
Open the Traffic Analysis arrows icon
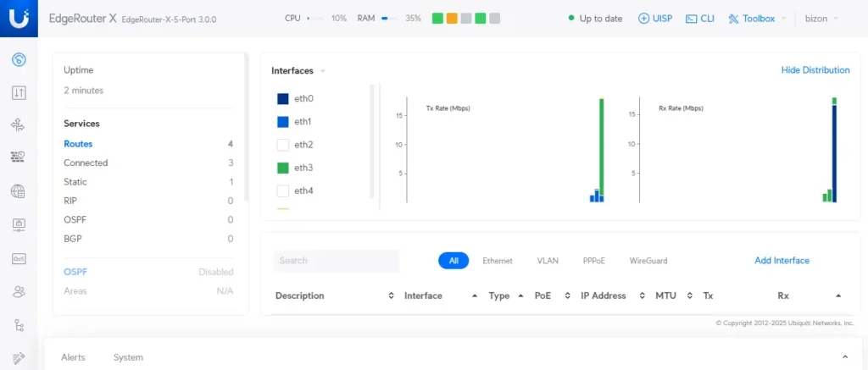tap(19, 92)
